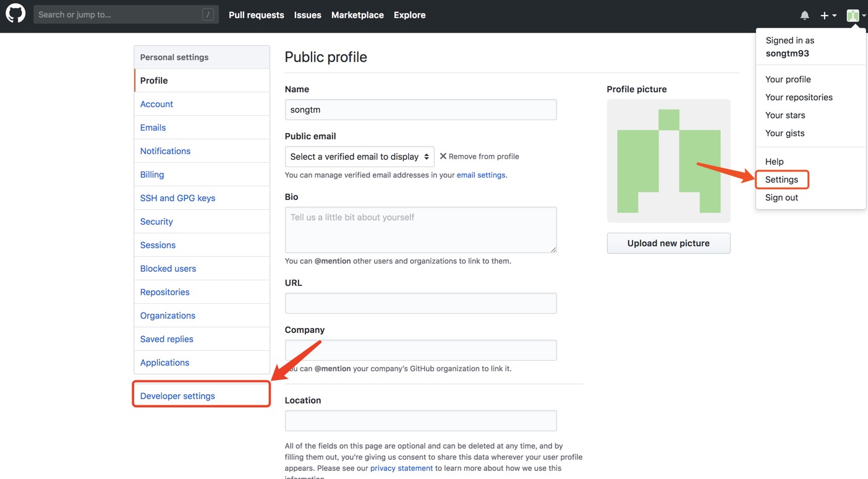Image resolution: width=868 pixels, height=479 pixels.
Task: Click the green profile picture identicon
Action: [x=668, y=161]
